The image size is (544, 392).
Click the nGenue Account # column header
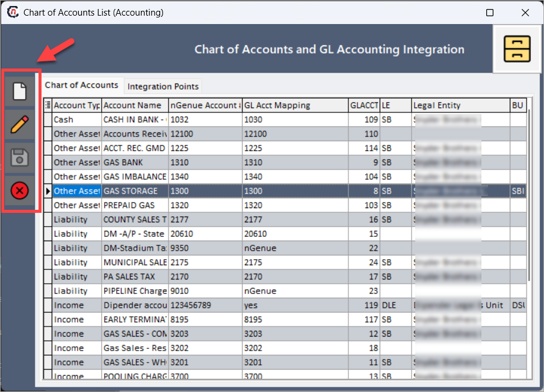[x=205, y=105]
